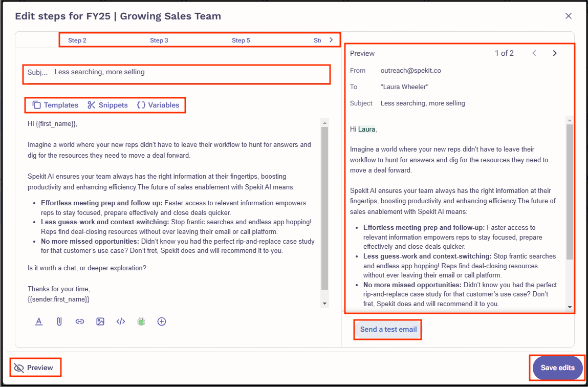Viewport: 588px width, 387px height.
Task: Save edits to the sequence
Action: (557, 368)
